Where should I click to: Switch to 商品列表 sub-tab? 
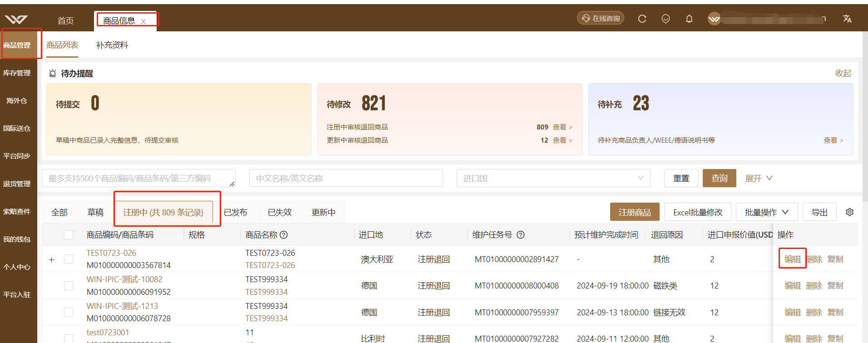pos(62,45)
